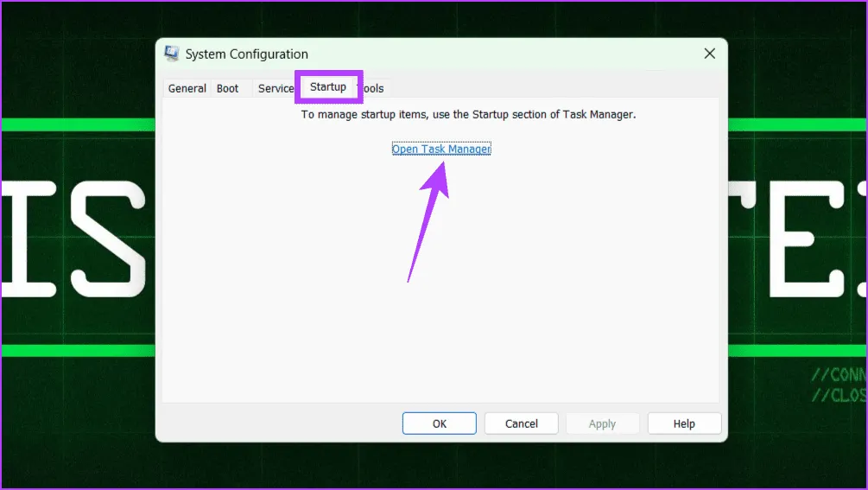The width and height of the screenshot is (868, 490).
Task: Click the green "//CONN" text on the wallpaper
Action: click(x=838, y=376)
